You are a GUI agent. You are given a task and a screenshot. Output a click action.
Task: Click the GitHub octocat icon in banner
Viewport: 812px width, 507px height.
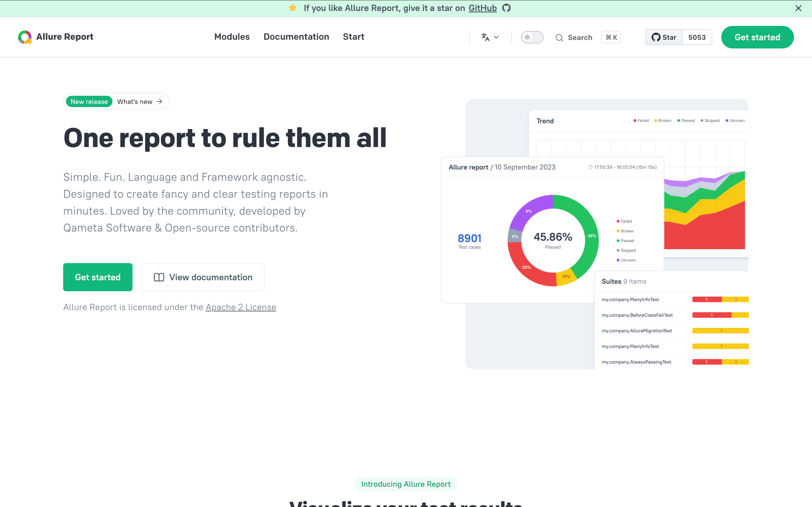point(506,8)
